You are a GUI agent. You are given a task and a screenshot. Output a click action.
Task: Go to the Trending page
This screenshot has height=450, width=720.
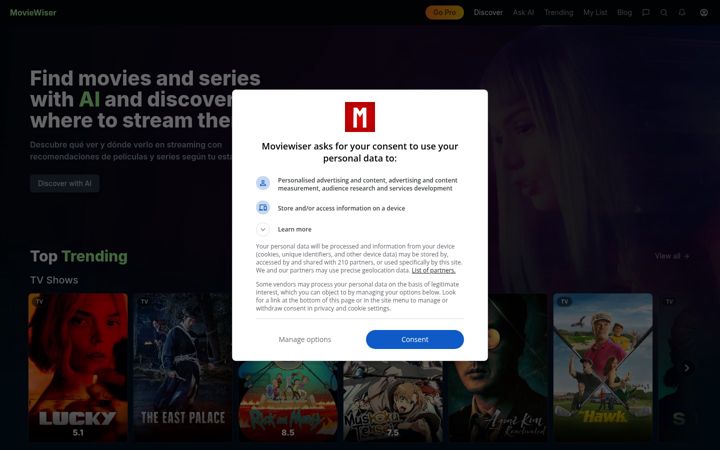coord(559,12)
